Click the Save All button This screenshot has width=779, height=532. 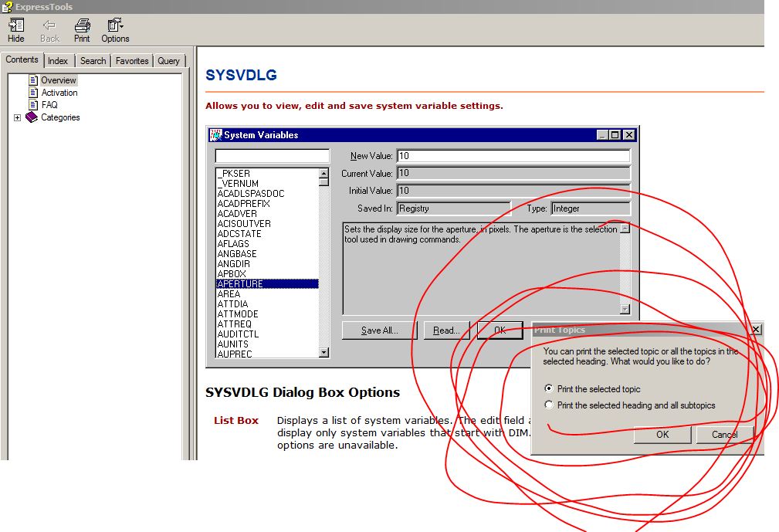[379, 330]
